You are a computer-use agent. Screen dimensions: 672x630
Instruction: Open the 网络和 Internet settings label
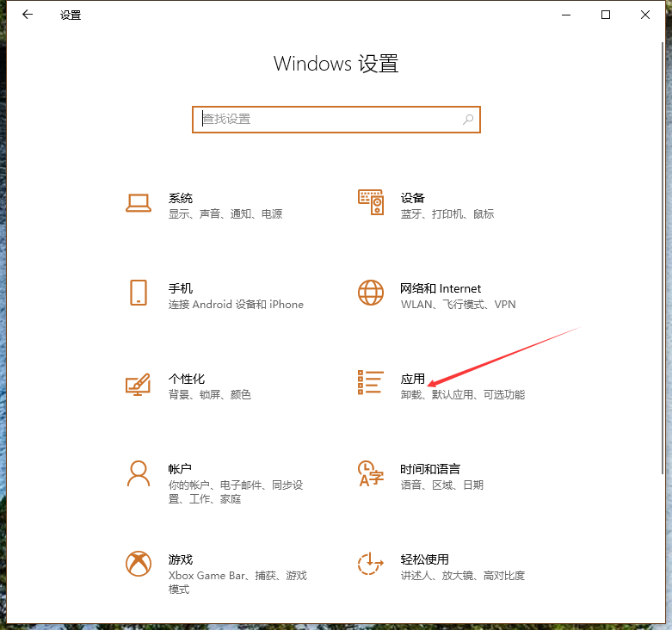point(441,288)
